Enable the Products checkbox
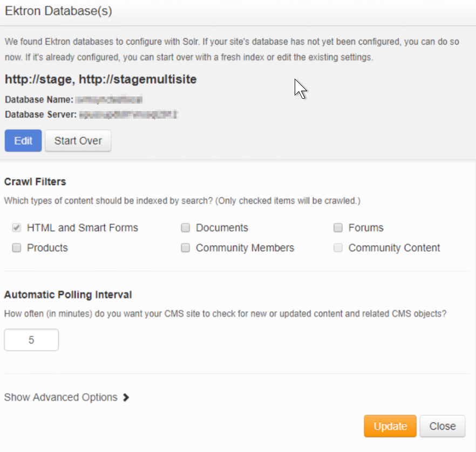The image size is (476, 452). 17,248
